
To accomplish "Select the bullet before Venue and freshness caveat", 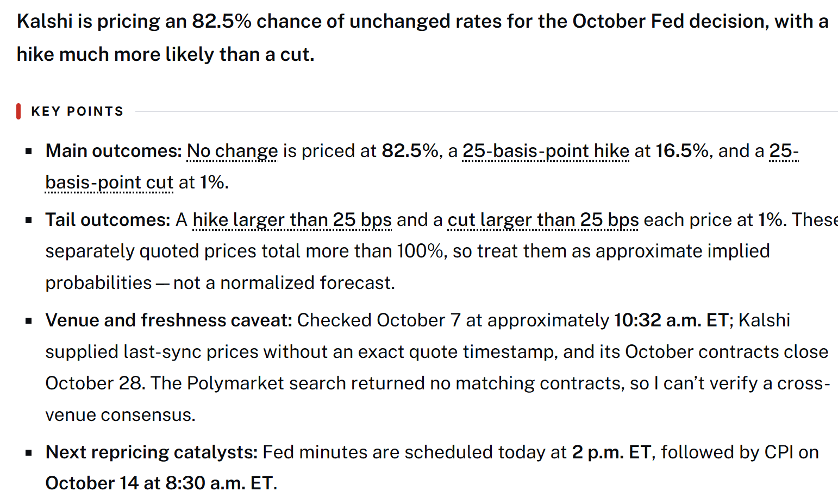I will pyautogui.click(x=29, y=321).
